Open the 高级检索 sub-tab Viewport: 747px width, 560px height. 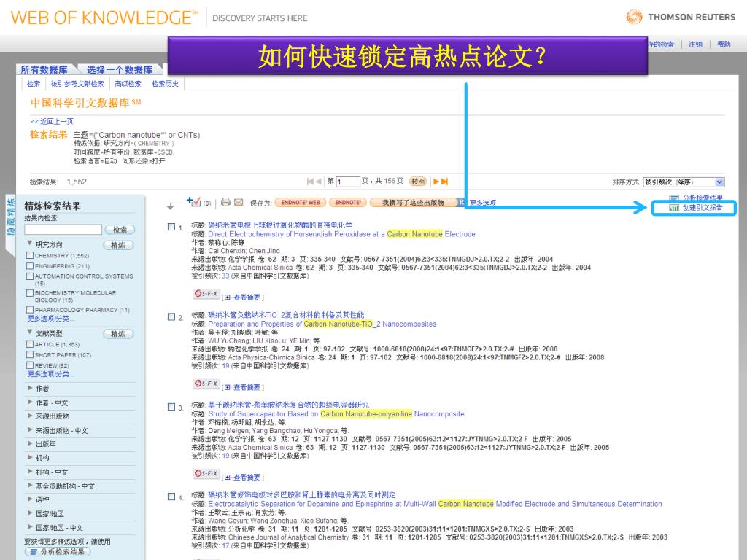click(x=128, y=84)
